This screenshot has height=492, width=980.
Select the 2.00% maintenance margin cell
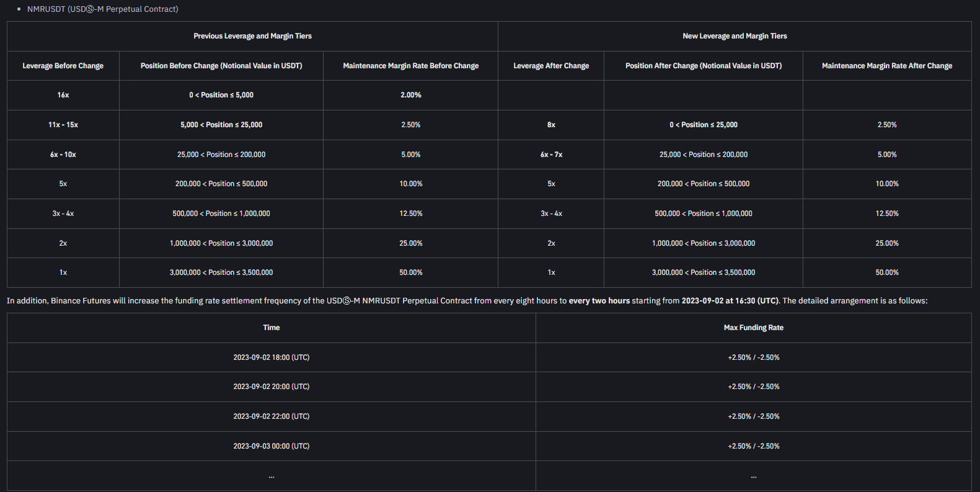pyautogui.click(x=410, y=95)
